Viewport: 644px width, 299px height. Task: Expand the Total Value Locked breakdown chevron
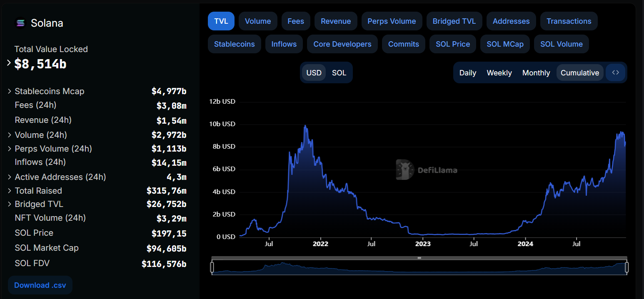coord(9,63)
